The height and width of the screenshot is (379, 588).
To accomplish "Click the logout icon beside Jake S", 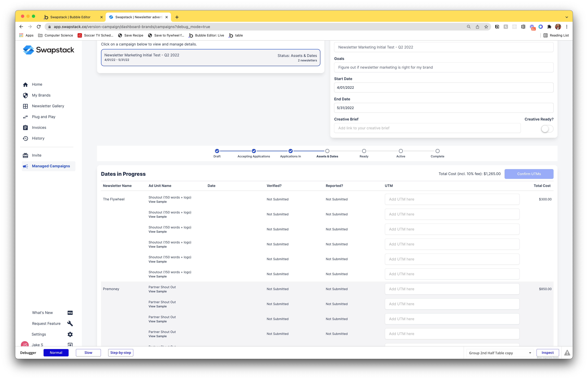I will pos(70,345).
